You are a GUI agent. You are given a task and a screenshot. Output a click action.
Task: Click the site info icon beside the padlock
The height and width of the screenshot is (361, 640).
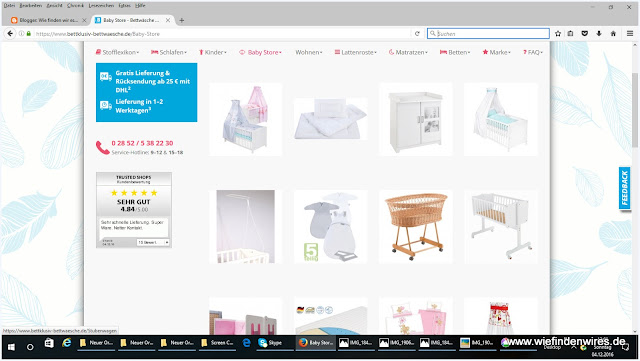click(x=21, y=33)
